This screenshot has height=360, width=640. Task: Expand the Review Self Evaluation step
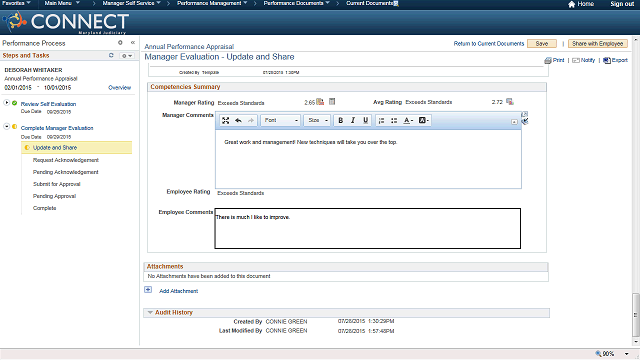coord(7,103)
